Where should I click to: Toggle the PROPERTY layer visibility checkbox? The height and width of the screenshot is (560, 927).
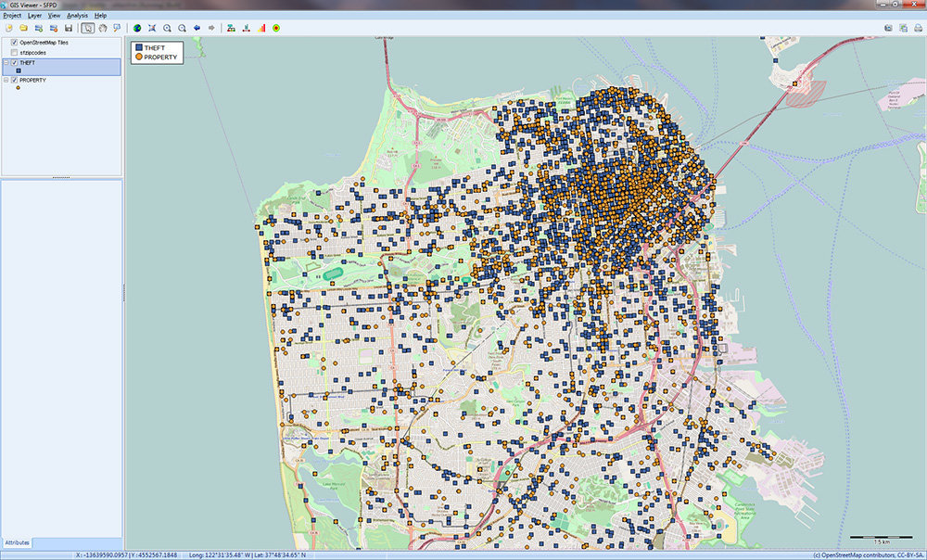(14, 81)
